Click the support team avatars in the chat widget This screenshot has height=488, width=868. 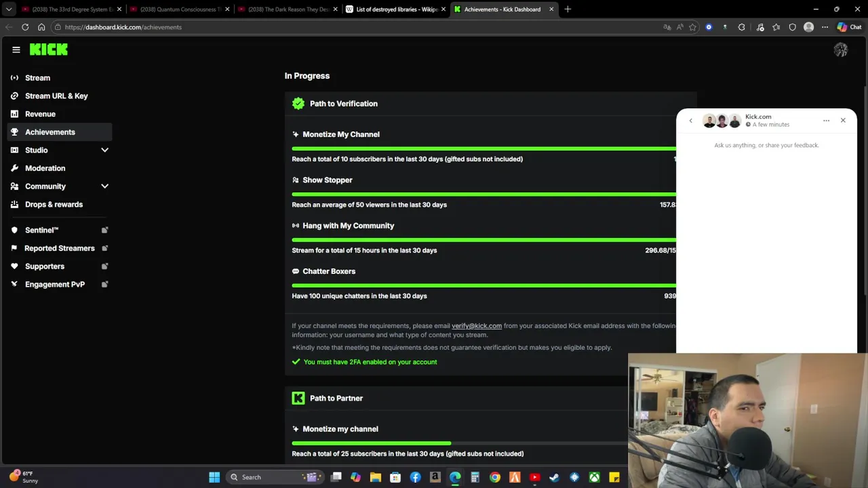[722, 121]
